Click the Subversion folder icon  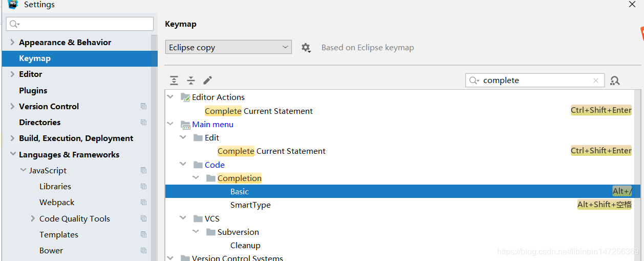click(x=211, y=232)
